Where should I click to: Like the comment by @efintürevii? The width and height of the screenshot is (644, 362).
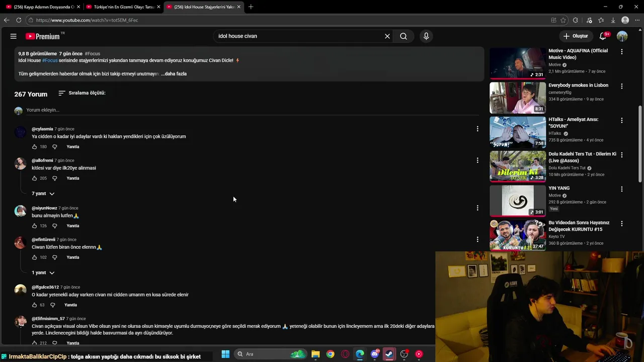coord(34,257)
